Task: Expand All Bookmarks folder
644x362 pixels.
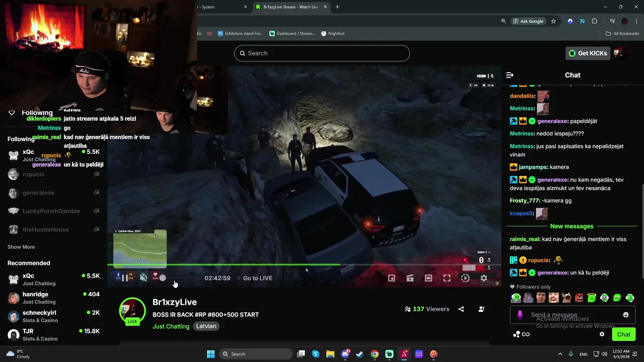Action: point(622,34)
